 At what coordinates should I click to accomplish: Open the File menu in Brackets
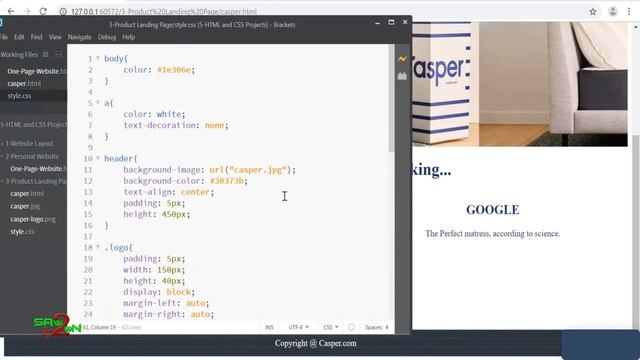pos(4,37)
